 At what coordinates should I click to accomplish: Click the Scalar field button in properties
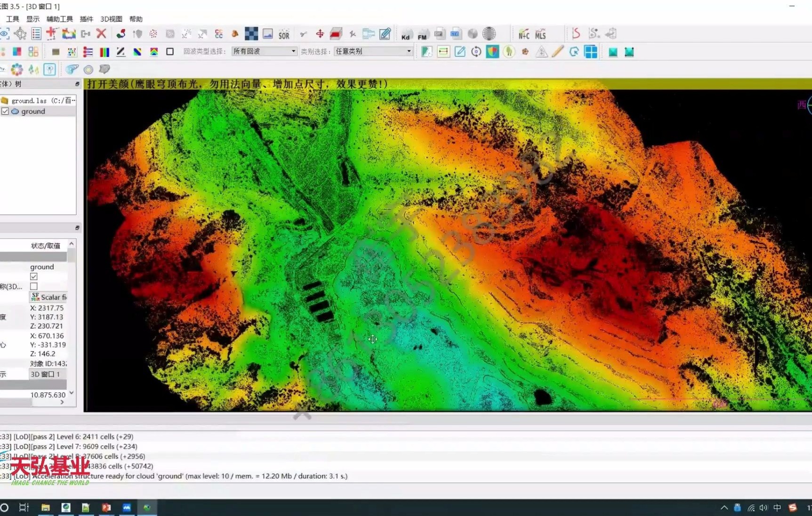[x=48, y=297]
